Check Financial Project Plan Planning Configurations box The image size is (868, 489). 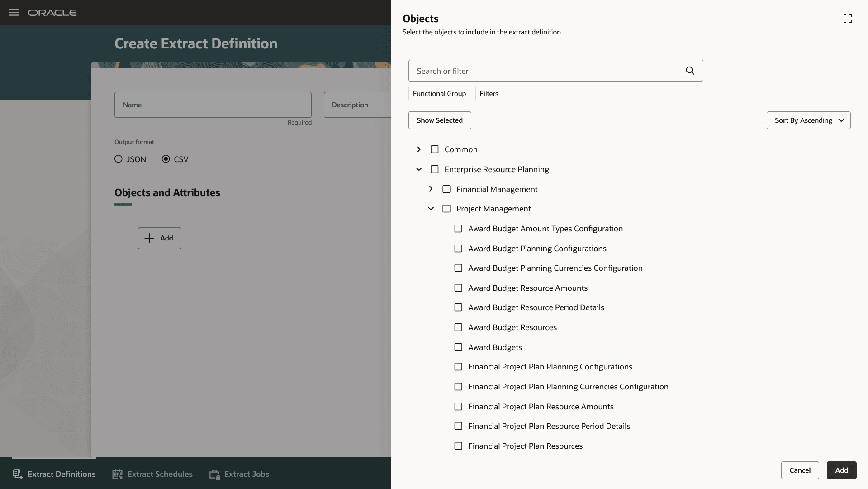tap(458, 367)
